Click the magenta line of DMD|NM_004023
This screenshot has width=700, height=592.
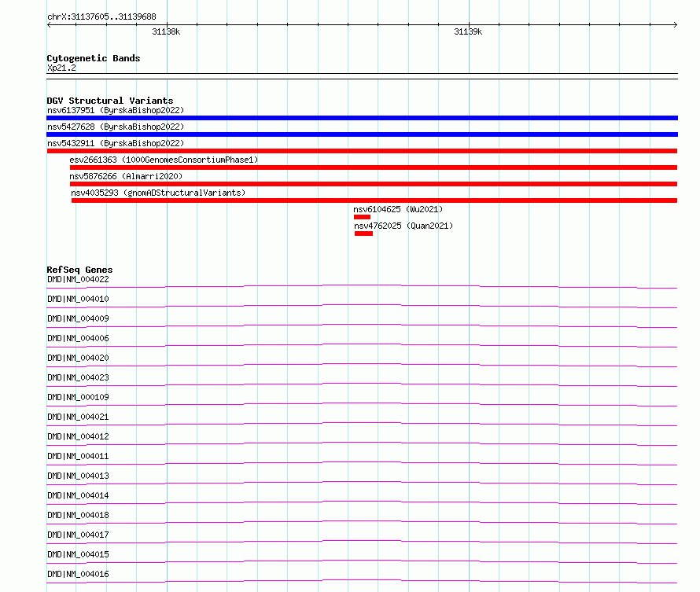click(x=362, y=384)
